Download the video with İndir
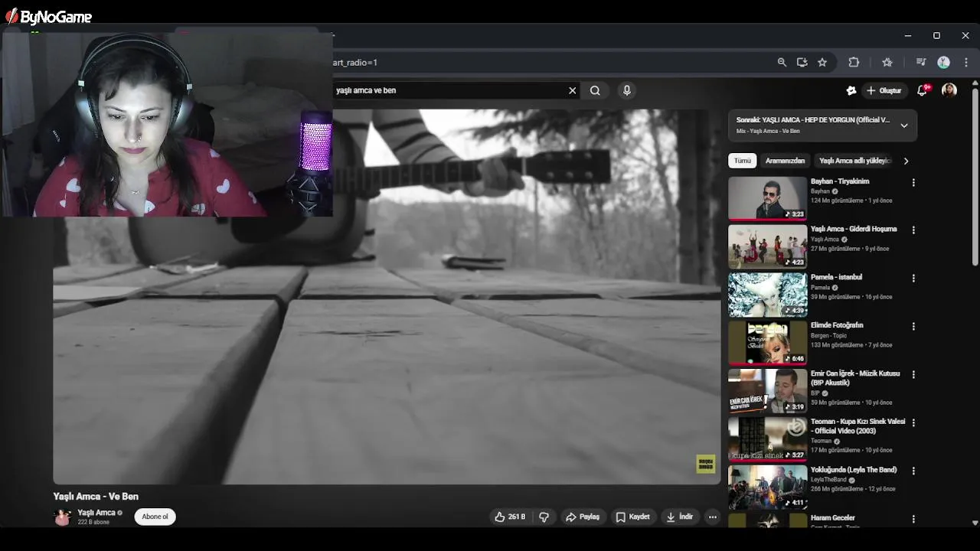980x551 pixels. [x=679, y=517]
